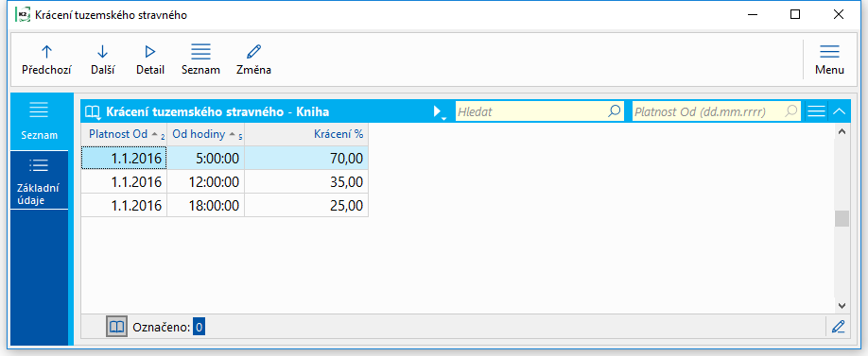Activate the Změna pencil icon
868x356 pixels.
pos(253,52)
